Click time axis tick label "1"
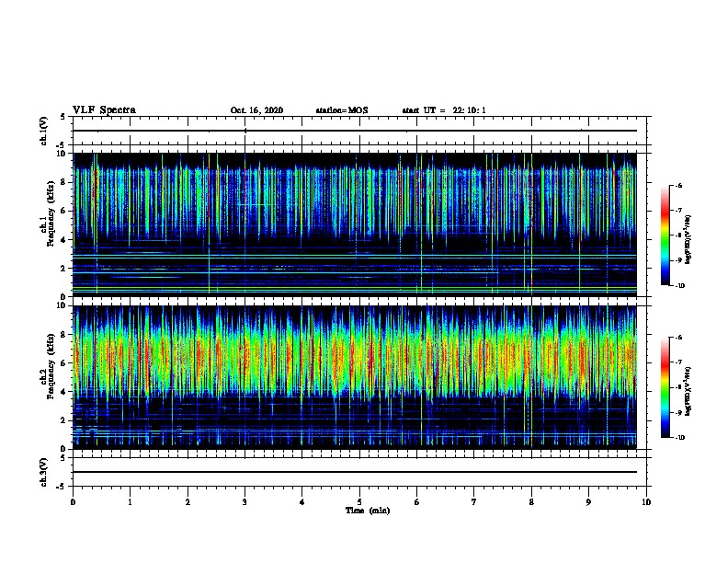Image resolution: width=728 pixels, height=563 pixels. pyautogui.click(x=130, y=502)
